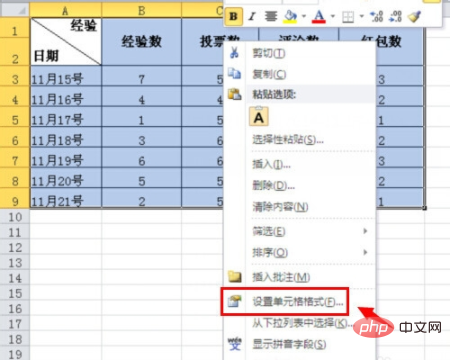This screenshot has width=452, height=360.
Task: Toggle italic in mini toolbar
Action: click(x=252, y=16)
